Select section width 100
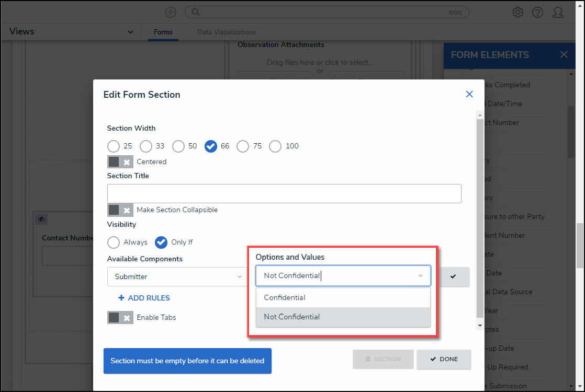The width and height of the screenshot is (585, 392). (x=275, y=146)
